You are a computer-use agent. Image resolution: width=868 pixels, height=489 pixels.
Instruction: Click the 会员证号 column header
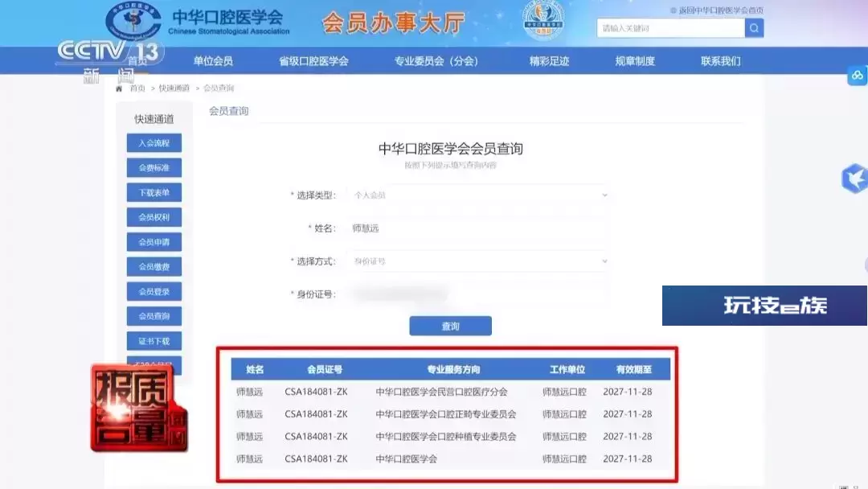coord(325,369)
